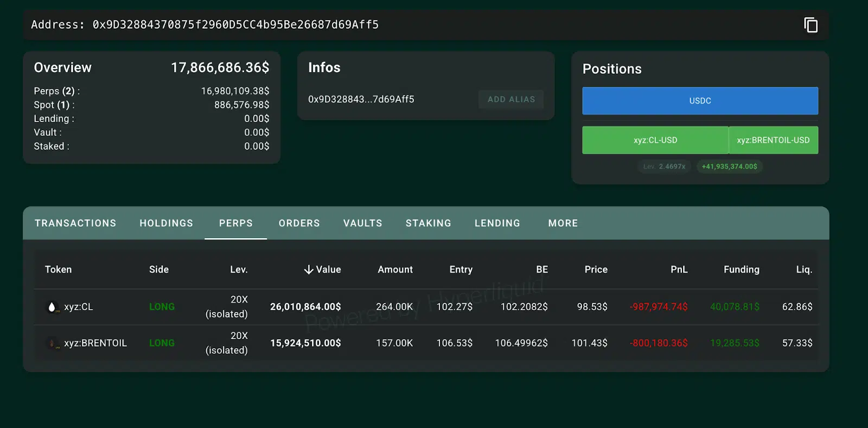Sort by Value using the down arrow

click(309, 270)
